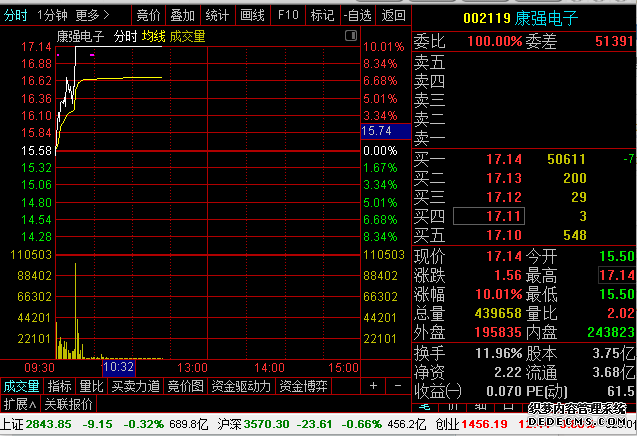Switch to 分时 intraday view

click(x=15, y=15)
